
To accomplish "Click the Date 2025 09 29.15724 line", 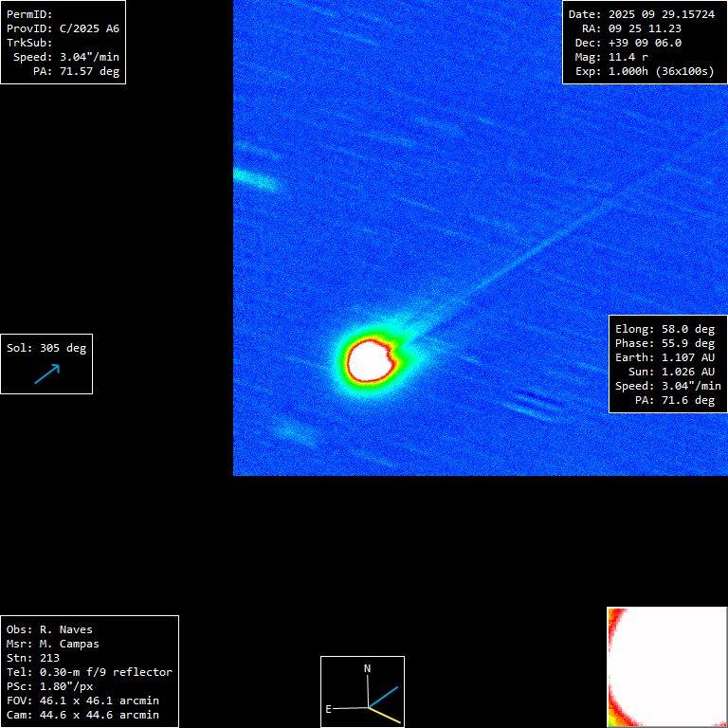I will (642, 14).
